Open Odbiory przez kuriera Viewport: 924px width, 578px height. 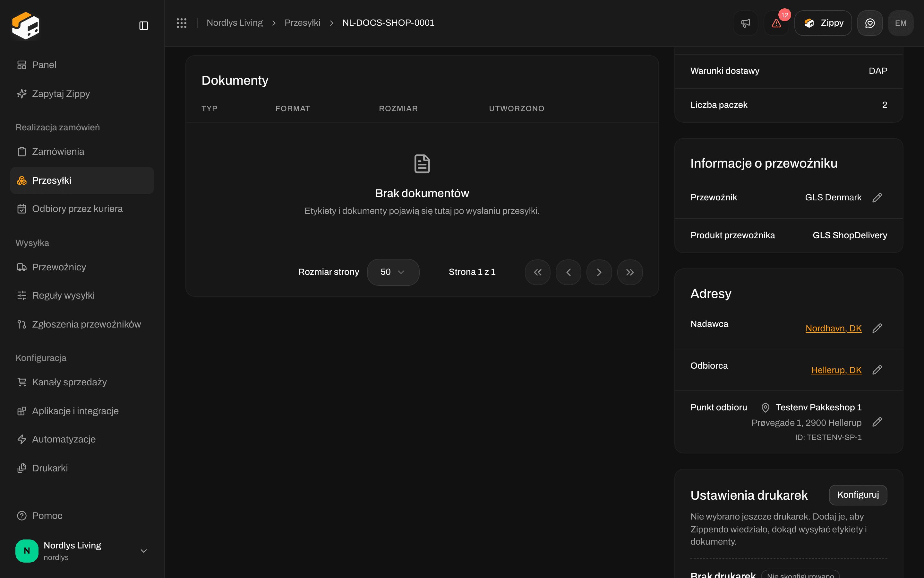(x=82, y=209)
